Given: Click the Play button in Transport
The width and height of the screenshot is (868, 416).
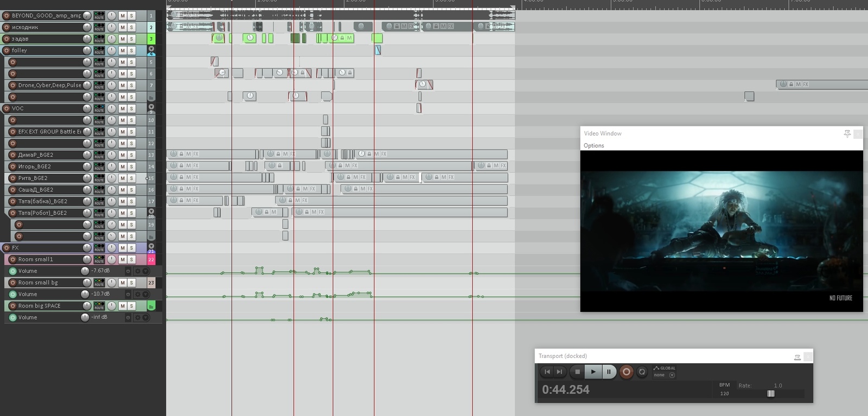Looking at the screenshot, I should tap(593, 372).
